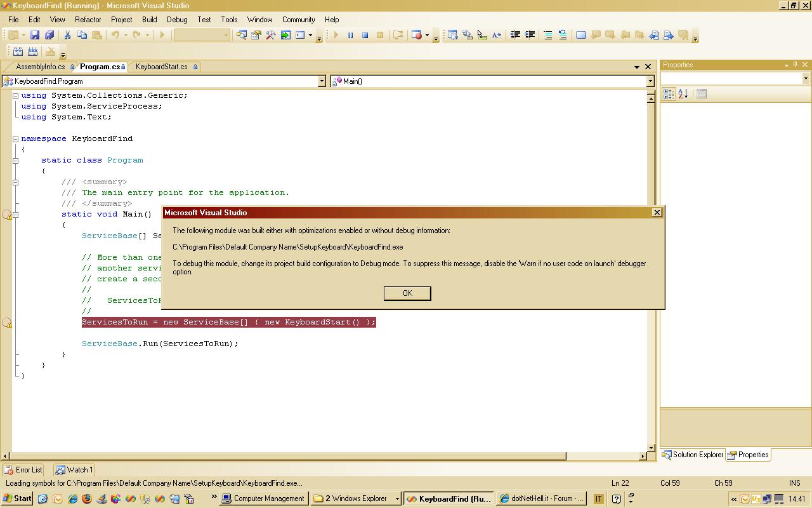Click the editor vertical scroll down arrow

(x=651, y=448)
